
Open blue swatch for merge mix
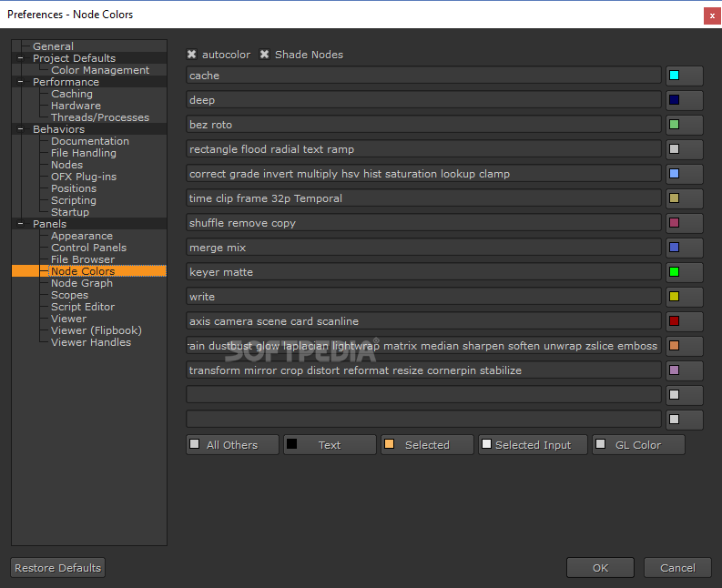685,248
